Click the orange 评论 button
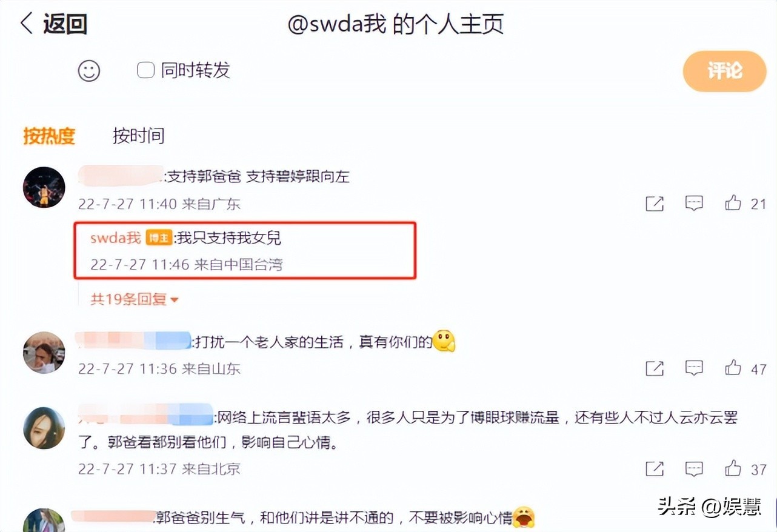The height and width of the screenshot is (532, 777). pos(725,71)
